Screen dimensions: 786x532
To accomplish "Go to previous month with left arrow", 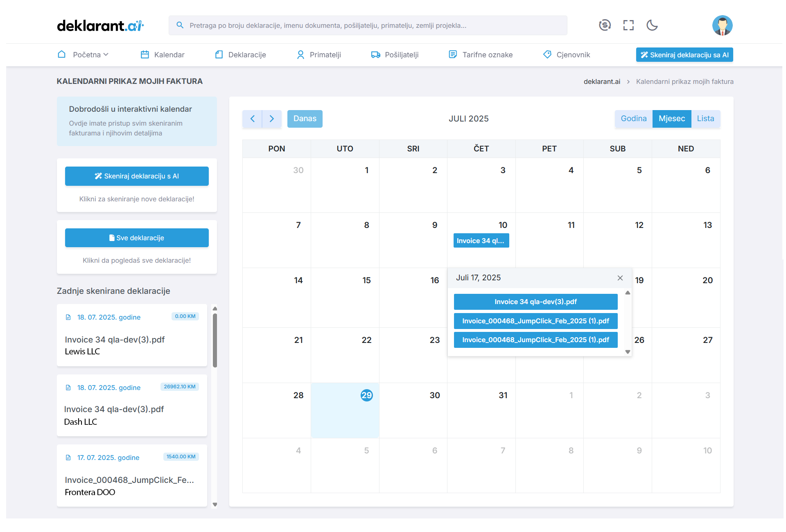I will coord(252,119).
